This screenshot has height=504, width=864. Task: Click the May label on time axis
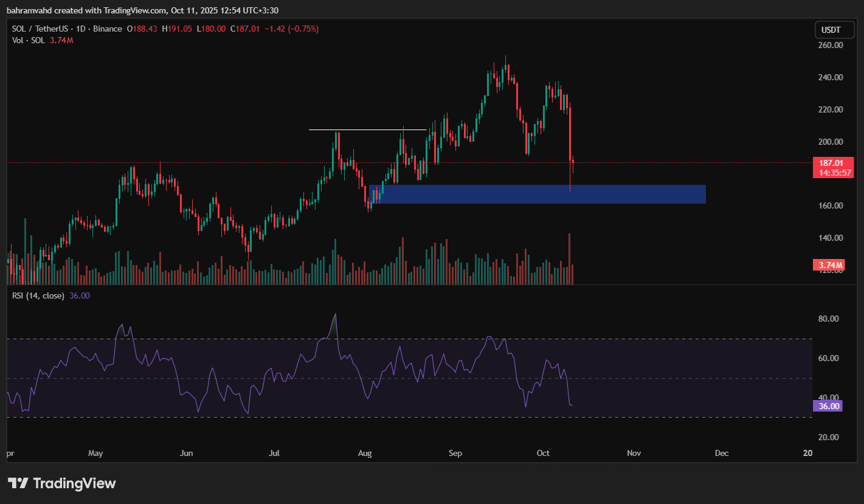(x=96, y=454)
